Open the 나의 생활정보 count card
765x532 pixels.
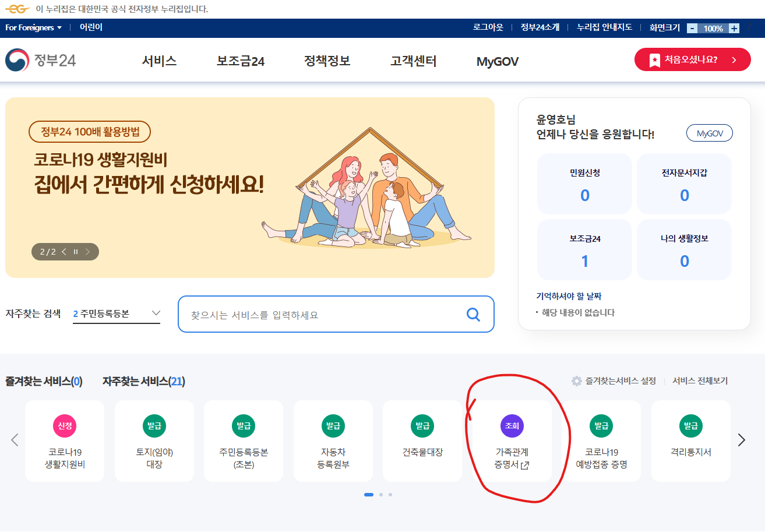coord(685,250)
